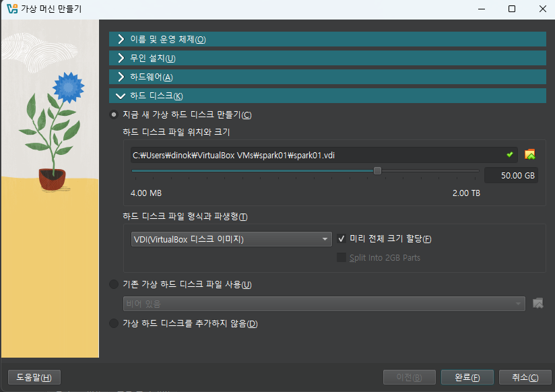The width and height of the screenshot is (555, 392).
Task: Open VDI disk image format dropdown
Action: 232,239
